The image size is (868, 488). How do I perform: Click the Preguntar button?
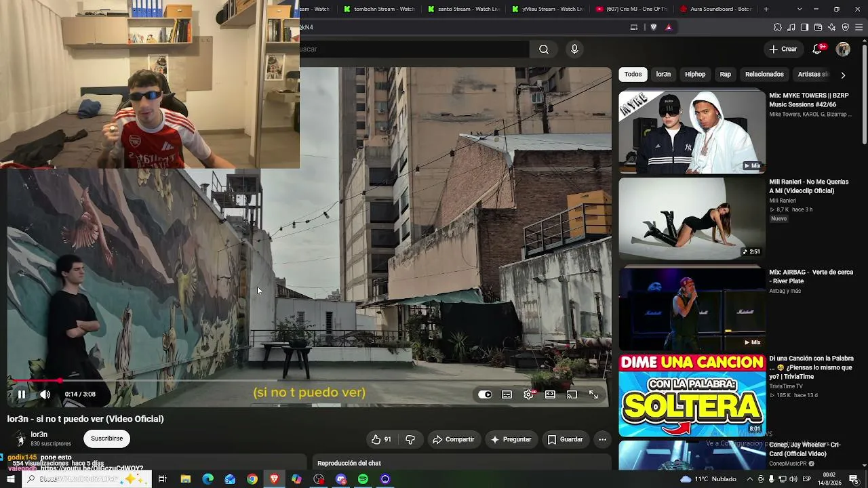tap(511, 439)
